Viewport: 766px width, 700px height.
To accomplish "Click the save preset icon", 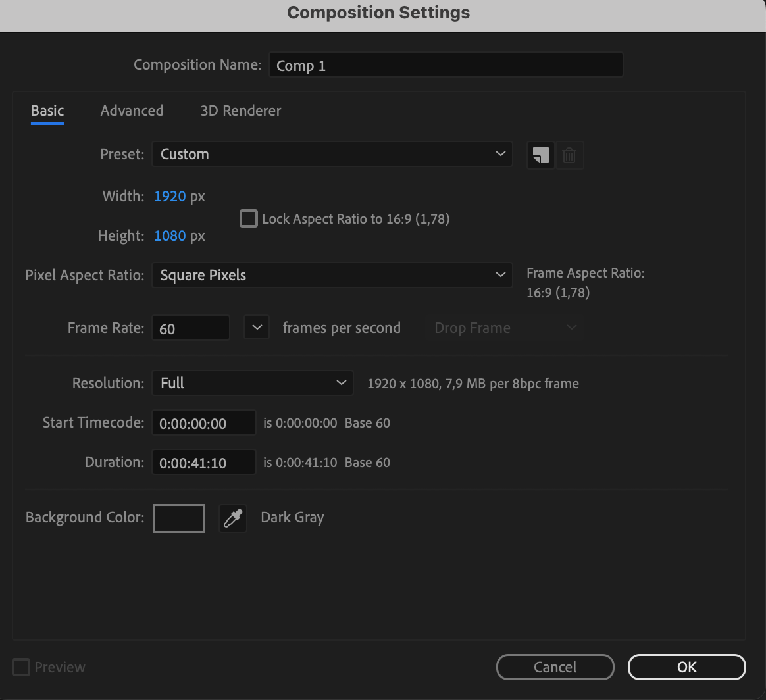I will (540, 155).
